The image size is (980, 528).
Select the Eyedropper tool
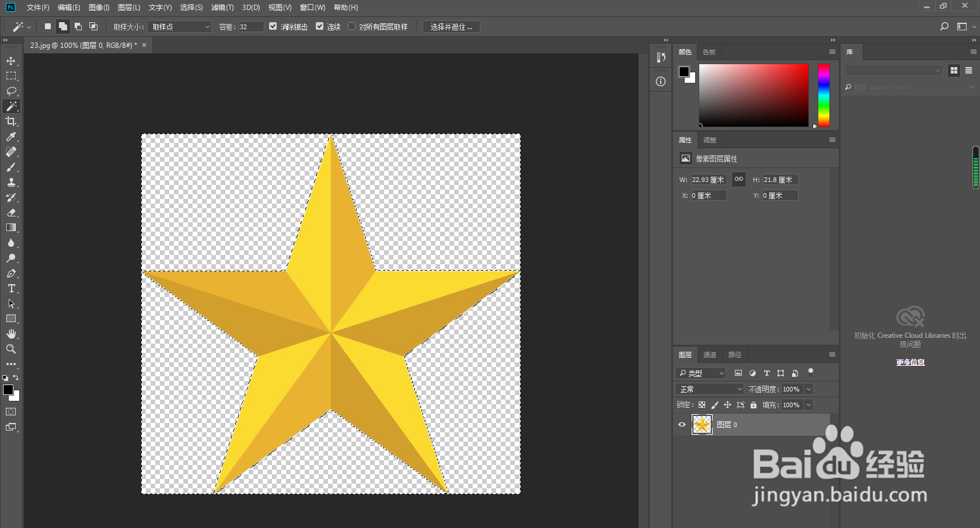(11, 137)
